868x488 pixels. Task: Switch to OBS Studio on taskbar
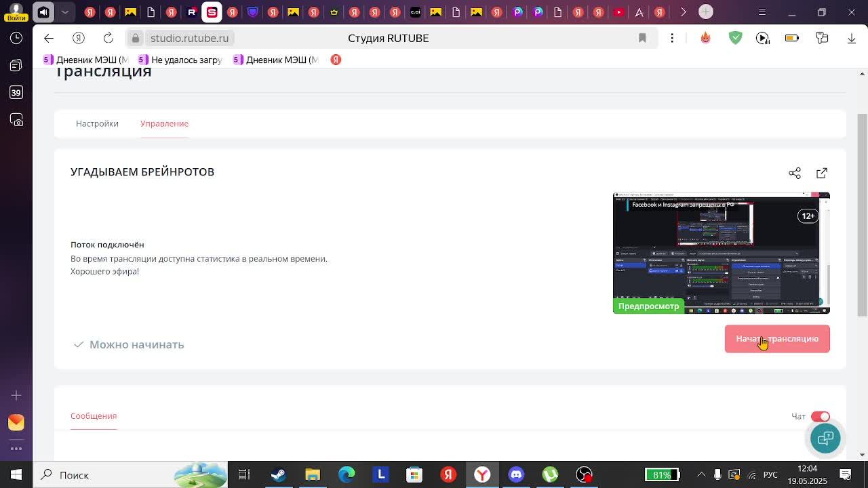(584, 475)
